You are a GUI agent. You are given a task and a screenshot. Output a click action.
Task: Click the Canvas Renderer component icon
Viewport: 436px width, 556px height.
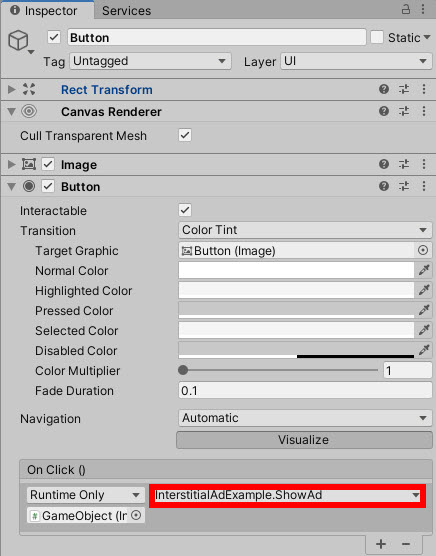tap(29, 111)
